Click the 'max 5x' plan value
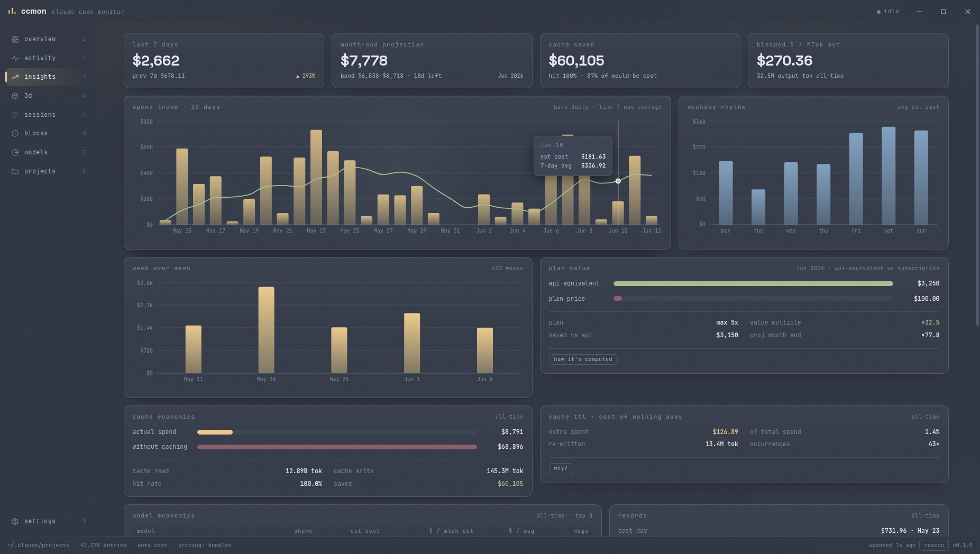Screen dimensions: 980x554 coord(727,322)
